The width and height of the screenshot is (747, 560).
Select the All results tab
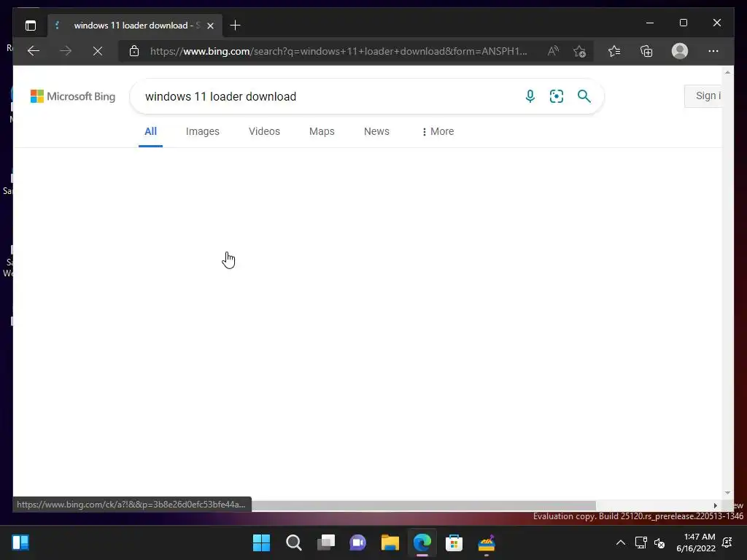[x=150, y=131]
